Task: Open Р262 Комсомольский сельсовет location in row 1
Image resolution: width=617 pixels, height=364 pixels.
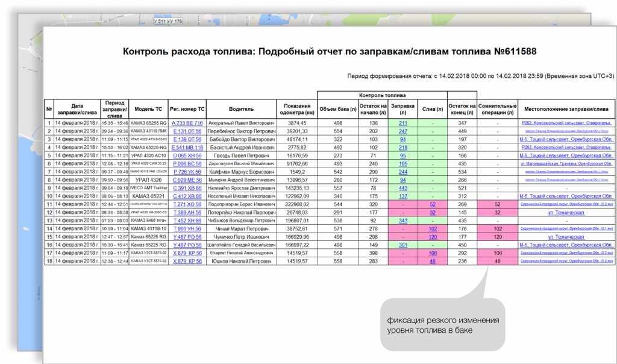Action: click(x=566, y=123)
